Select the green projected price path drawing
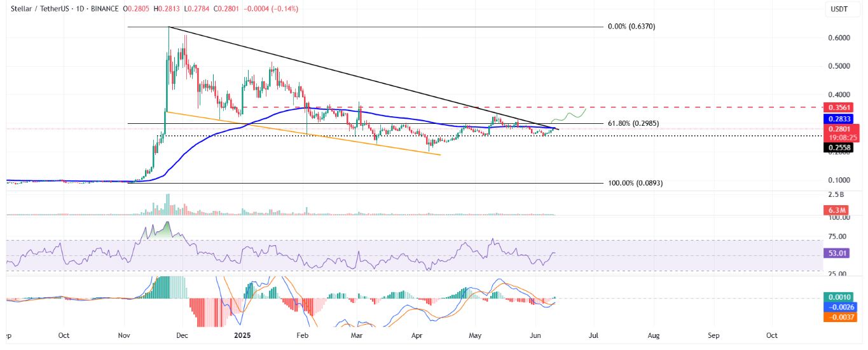Viewport: 868px width, 350px height. 568,116
